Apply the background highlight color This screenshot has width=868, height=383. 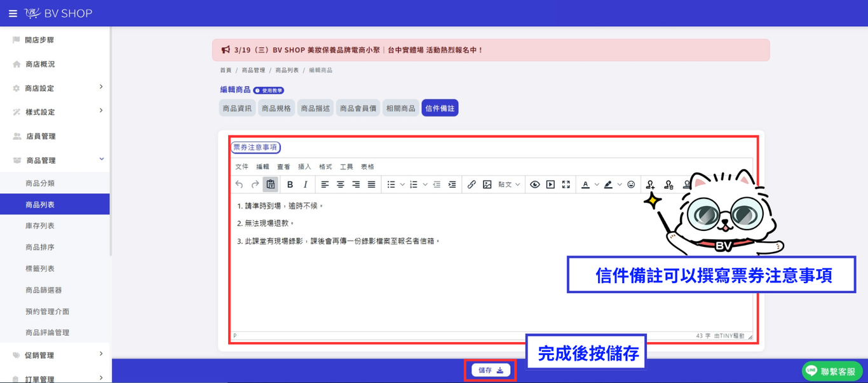click(608, 185)
